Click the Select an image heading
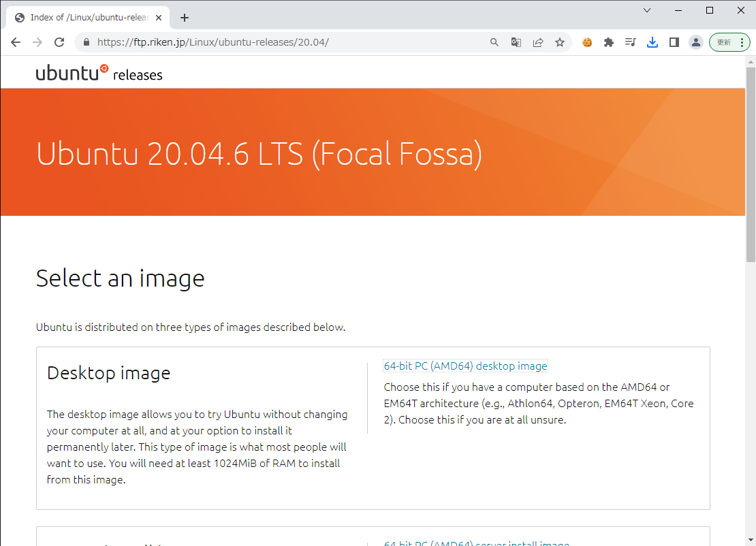 coord(120,278)
